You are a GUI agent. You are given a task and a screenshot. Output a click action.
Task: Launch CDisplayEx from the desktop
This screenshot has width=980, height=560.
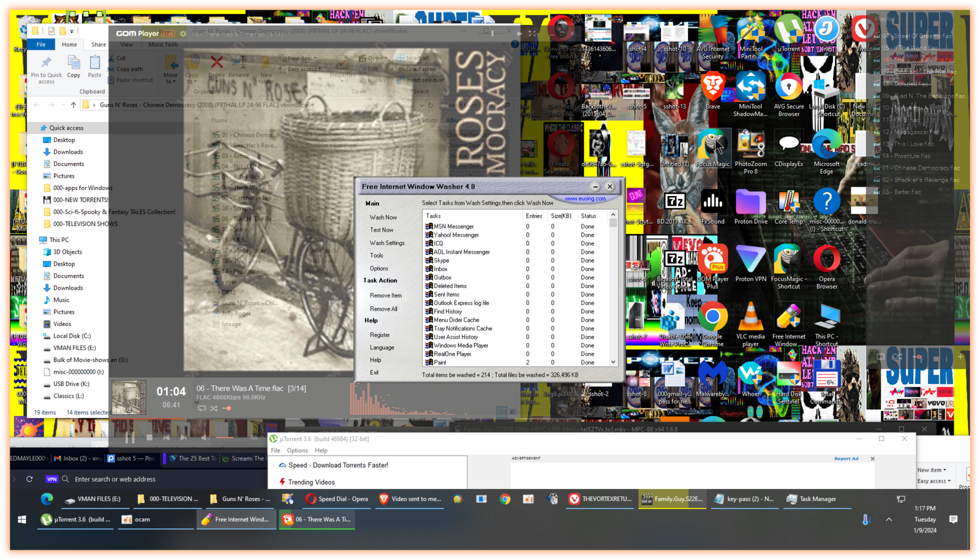tap(788, 148)
